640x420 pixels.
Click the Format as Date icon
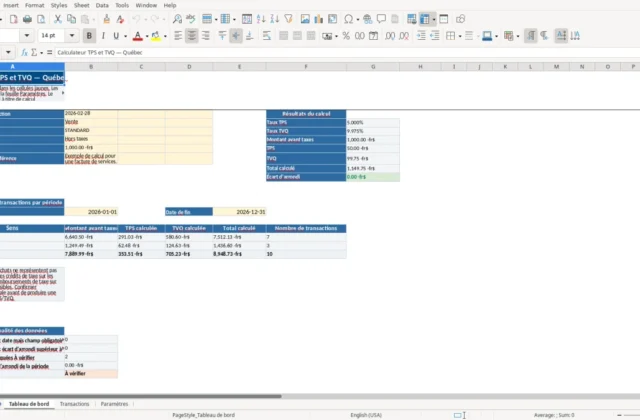click(373, 36)
